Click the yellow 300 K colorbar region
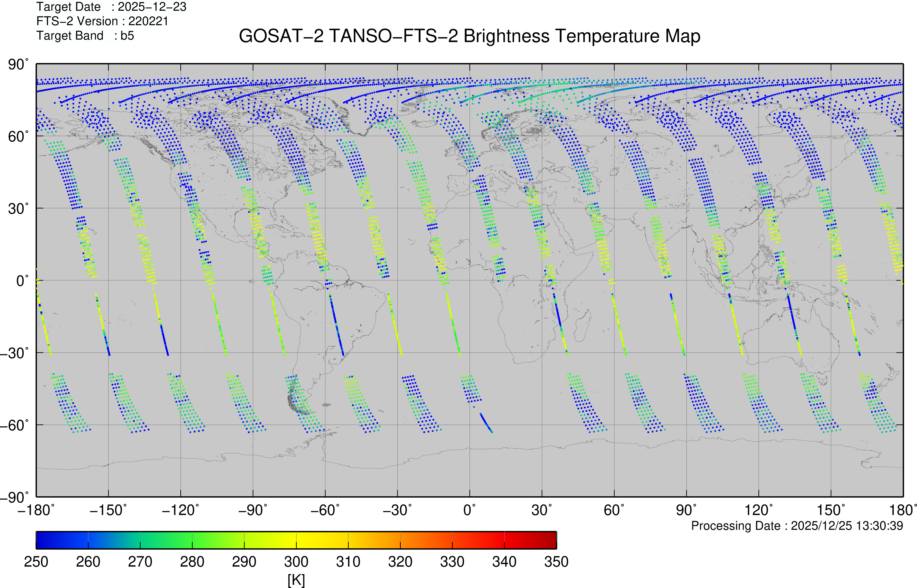 coord(296,540)
